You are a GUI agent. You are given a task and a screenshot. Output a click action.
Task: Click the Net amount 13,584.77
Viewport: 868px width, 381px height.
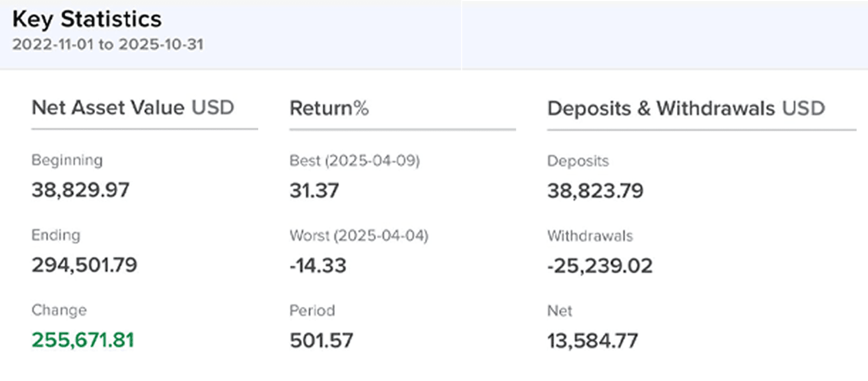tap(592, 341)
